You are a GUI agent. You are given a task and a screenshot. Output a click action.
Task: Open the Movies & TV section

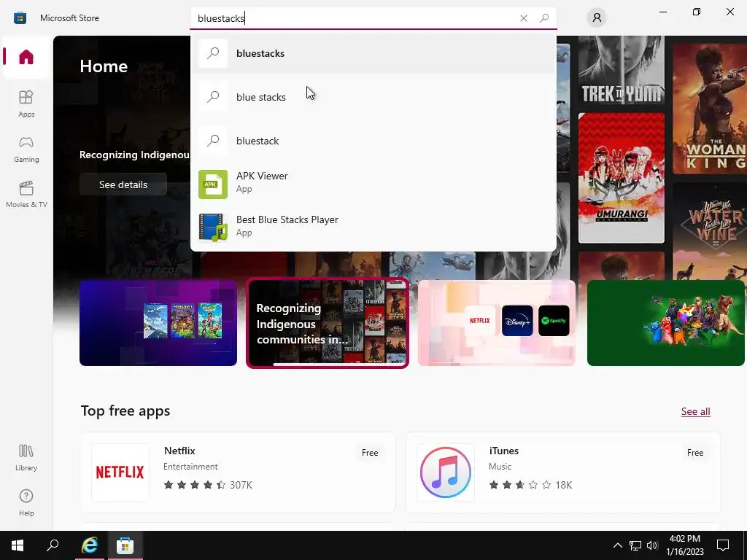[26, 194]
